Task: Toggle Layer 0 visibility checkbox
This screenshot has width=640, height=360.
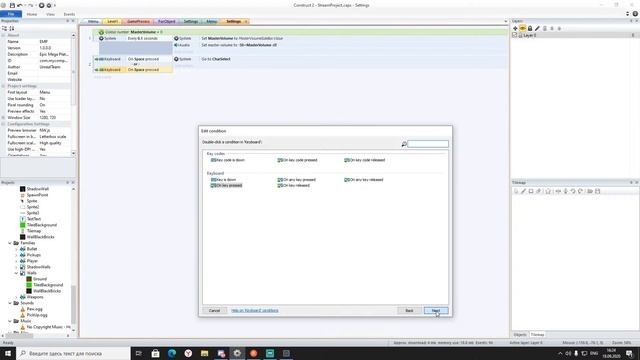Action: coord(515,36)
